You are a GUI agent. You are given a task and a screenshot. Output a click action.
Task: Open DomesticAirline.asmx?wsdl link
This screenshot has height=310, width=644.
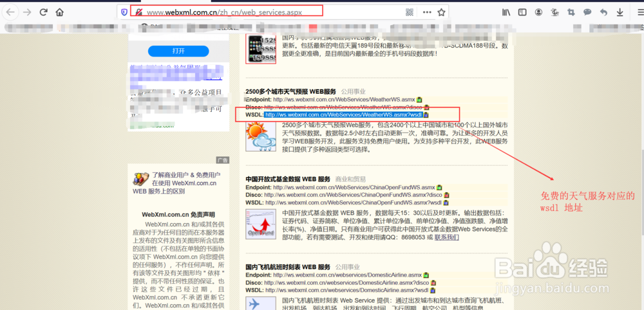pos(346,290)
